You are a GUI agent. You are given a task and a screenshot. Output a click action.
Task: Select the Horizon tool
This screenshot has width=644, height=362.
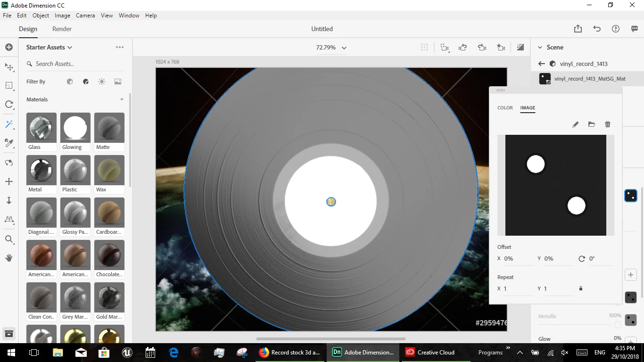click(x=8, y=220)
